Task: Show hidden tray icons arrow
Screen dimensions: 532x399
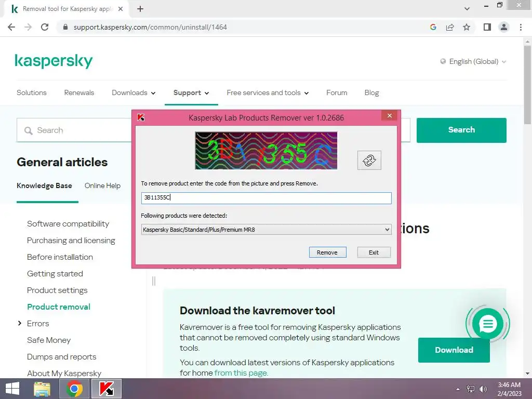Action: 458,389
